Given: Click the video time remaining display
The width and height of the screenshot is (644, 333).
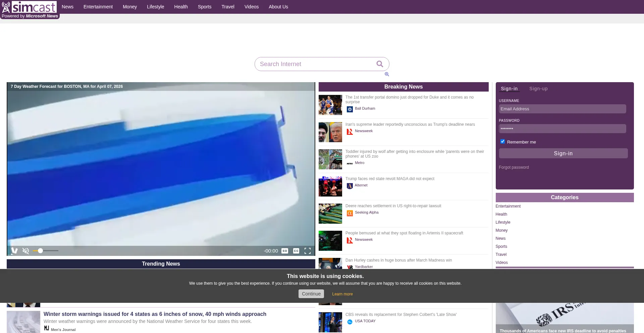Looking at the screenshot, I should coord(271,251).
